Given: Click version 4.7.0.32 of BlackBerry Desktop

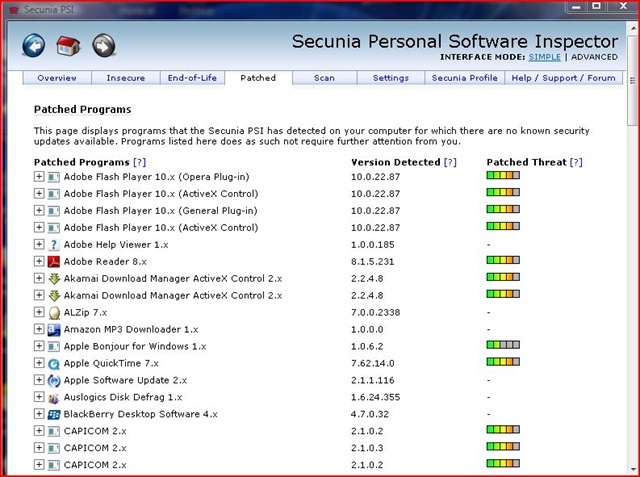Looking at the screenshot, I should 370,414.
